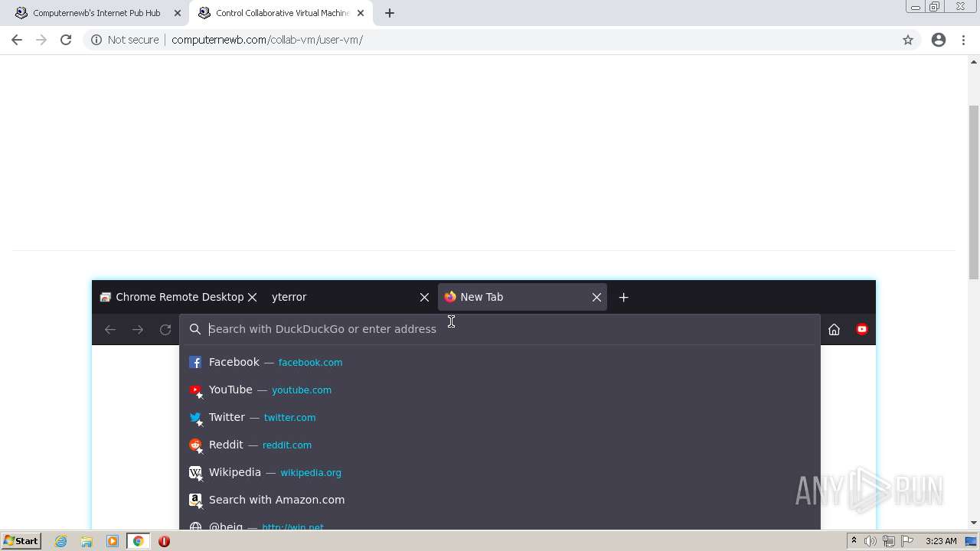Choose the Reddit suggestion
The width and height of the screenshot is (980, 551).
(500, 445)
